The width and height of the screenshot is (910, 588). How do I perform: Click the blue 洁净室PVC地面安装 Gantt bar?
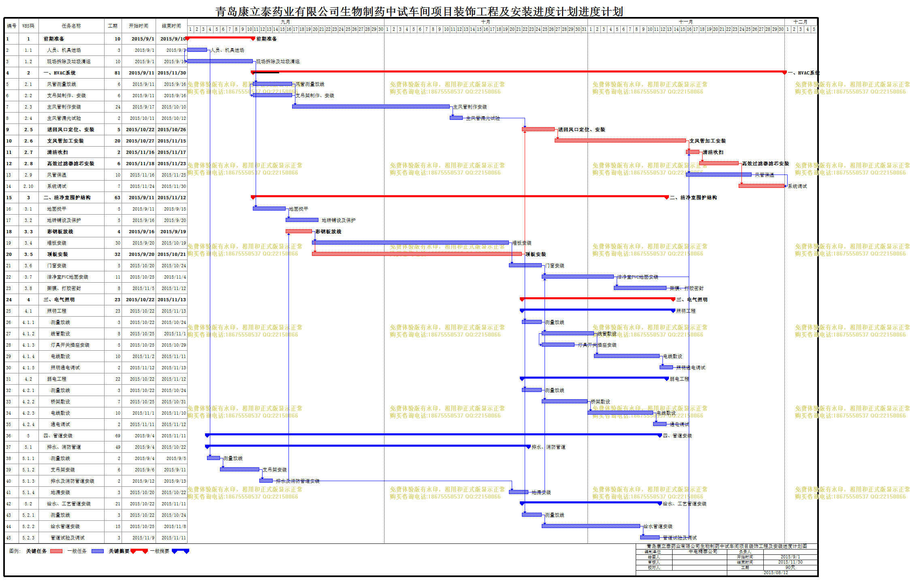pos(578,277)
